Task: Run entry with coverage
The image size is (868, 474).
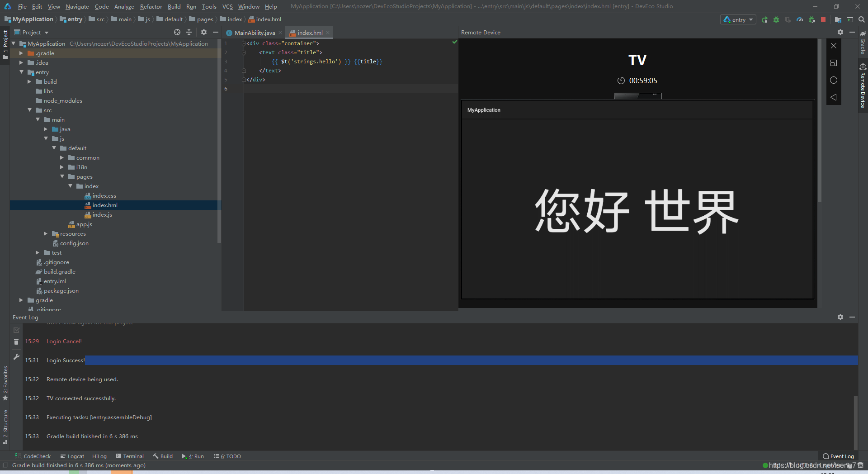Action: coord(788,20)
